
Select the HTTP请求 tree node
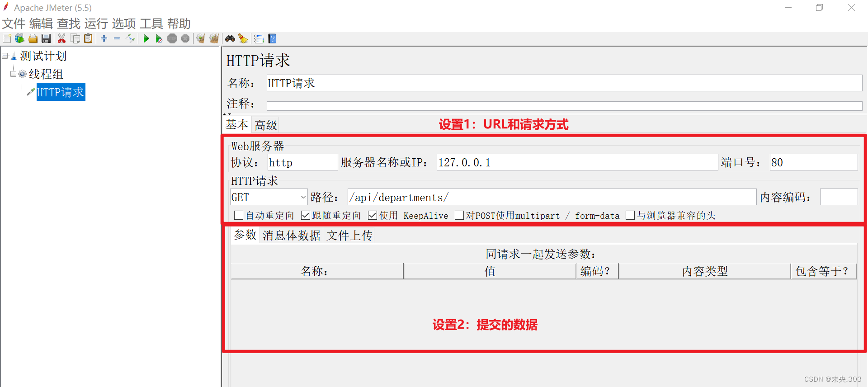pyautogui.click(x=61, y=92)
